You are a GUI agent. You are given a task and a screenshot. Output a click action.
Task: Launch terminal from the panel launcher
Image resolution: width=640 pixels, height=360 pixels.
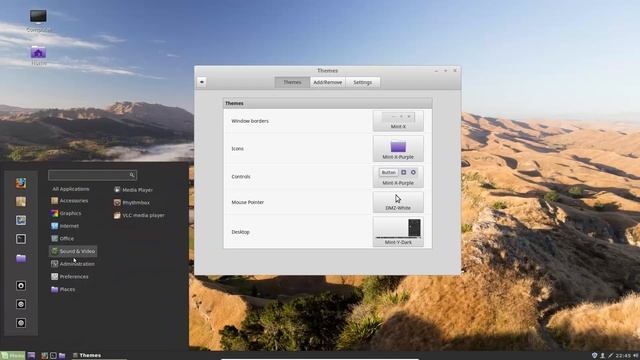pos(53,356)
